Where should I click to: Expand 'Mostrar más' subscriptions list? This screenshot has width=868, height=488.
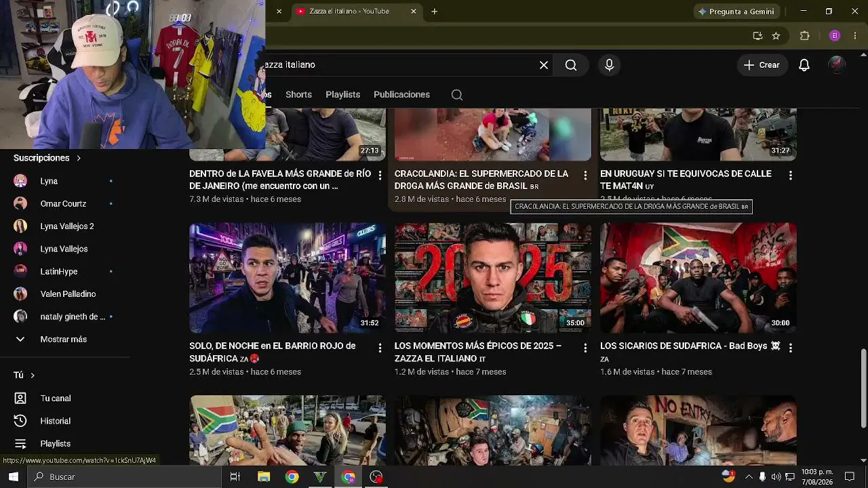(x=64, y=340)
